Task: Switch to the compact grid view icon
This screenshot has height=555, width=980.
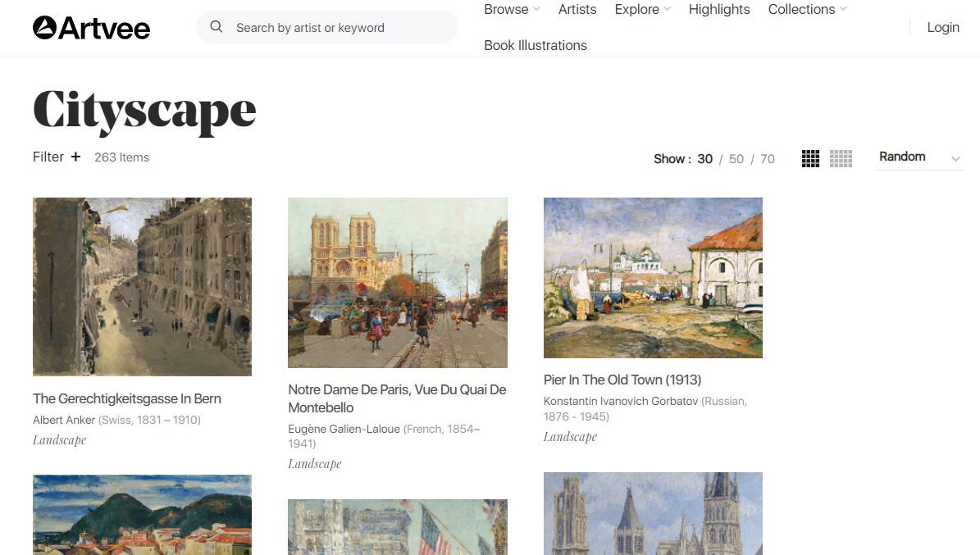Action: coord(841,159)
